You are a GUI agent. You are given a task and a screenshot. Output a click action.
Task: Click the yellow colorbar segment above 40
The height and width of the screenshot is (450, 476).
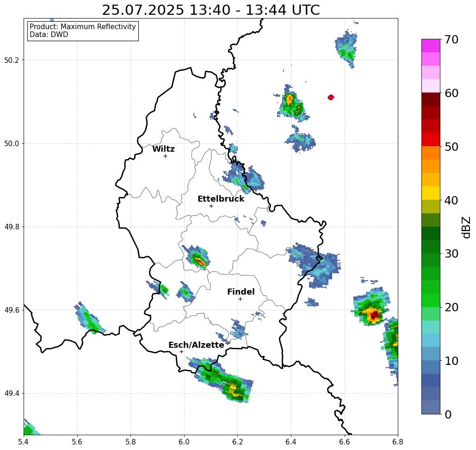click(431, 193)
